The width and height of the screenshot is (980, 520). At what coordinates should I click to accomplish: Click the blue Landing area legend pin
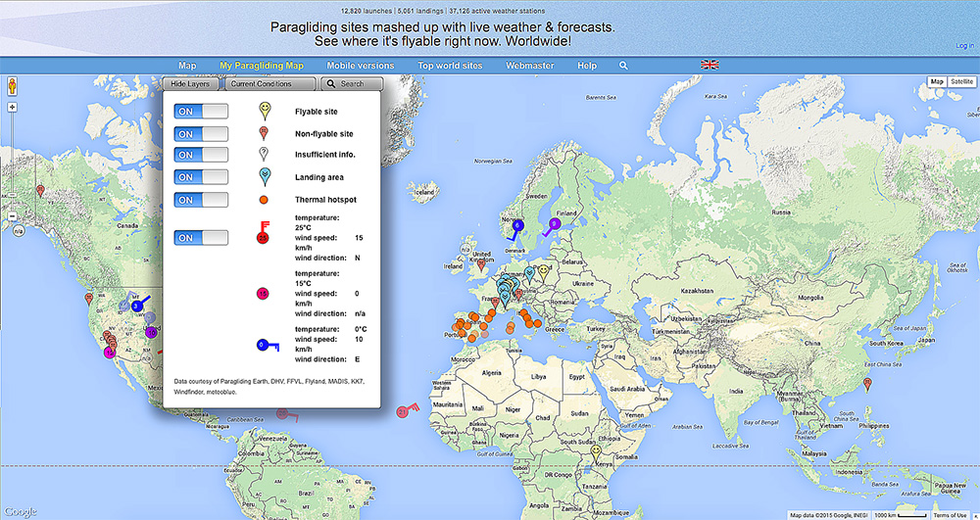265,177
